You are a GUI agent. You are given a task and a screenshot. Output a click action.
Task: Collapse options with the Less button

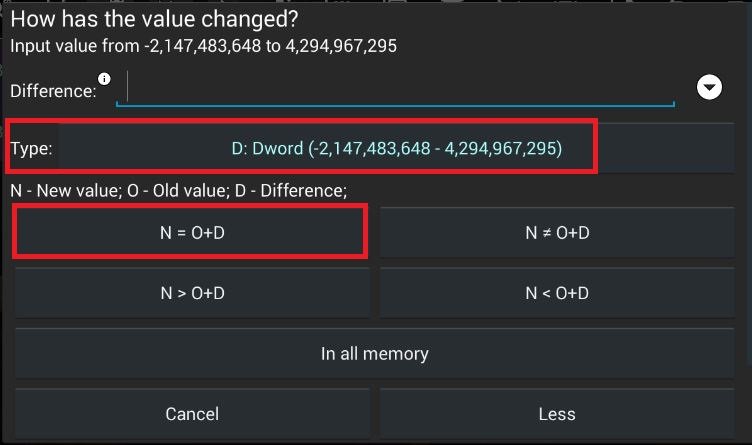click(557, 413)
